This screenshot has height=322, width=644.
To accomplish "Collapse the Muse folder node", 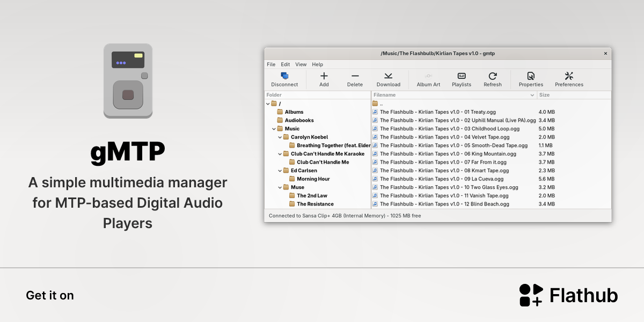I will pos(280,187).
